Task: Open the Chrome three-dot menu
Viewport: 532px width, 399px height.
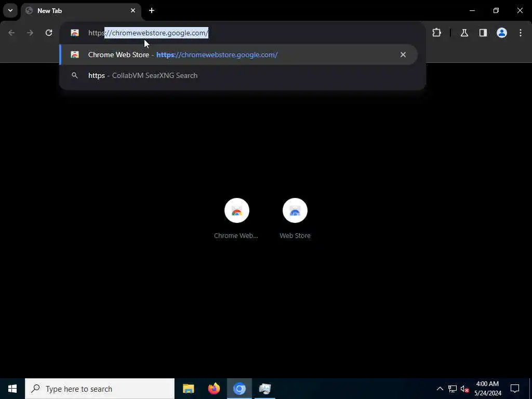Action: (521, 33)
